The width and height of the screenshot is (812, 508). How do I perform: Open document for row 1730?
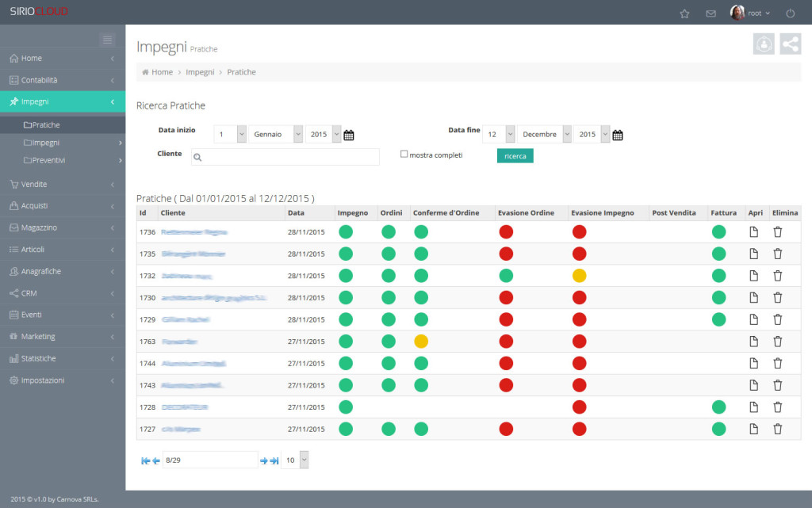[x=753, y=297]
